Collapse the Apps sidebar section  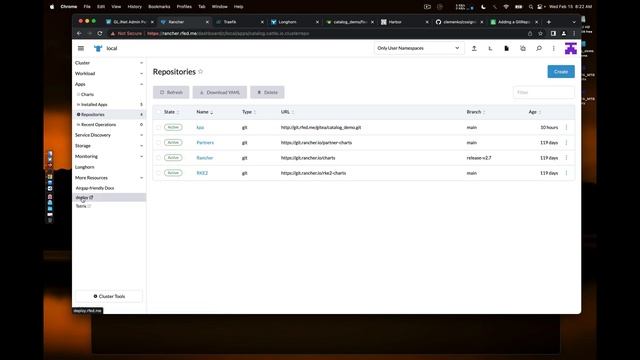109,84
